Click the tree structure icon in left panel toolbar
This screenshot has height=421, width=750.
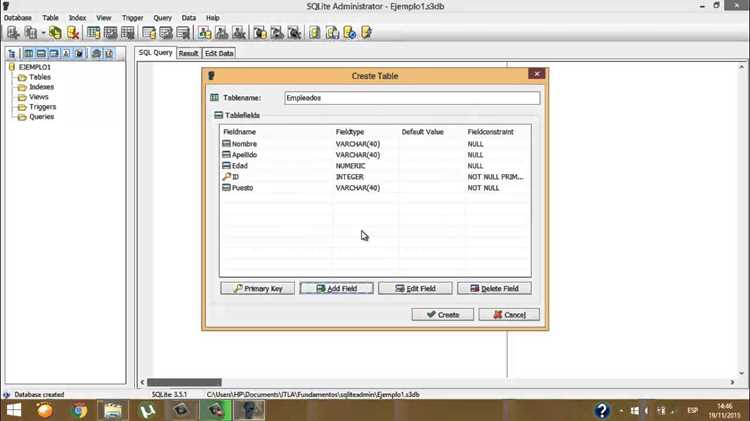[12, 54]
